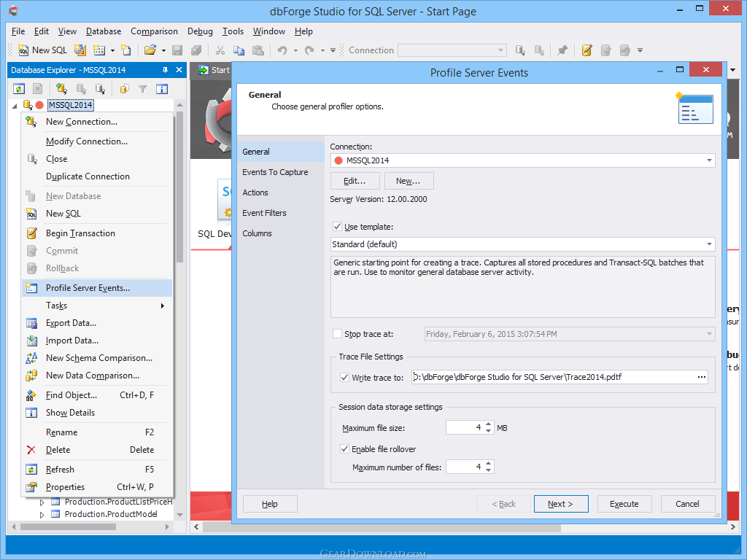Click the Paste clipboard icon
This screenshot has height=560, width=747.
coord(258,50)
